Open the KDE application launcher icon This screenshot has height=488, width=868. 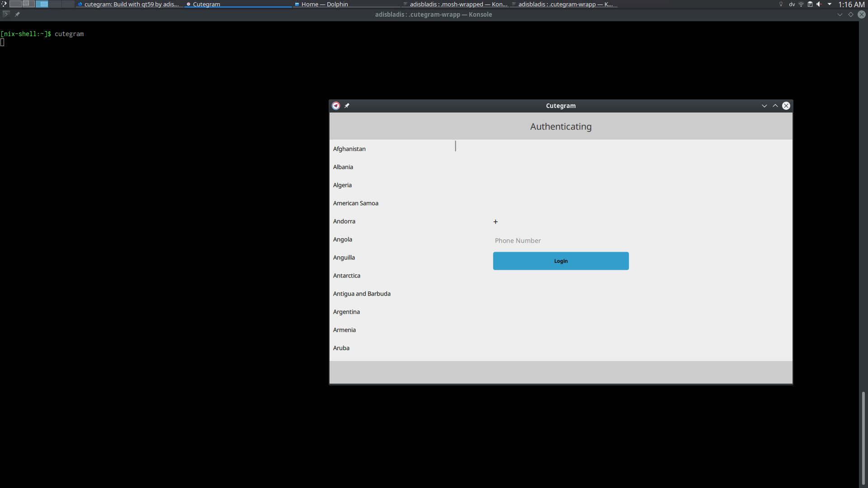click(4, 4)
